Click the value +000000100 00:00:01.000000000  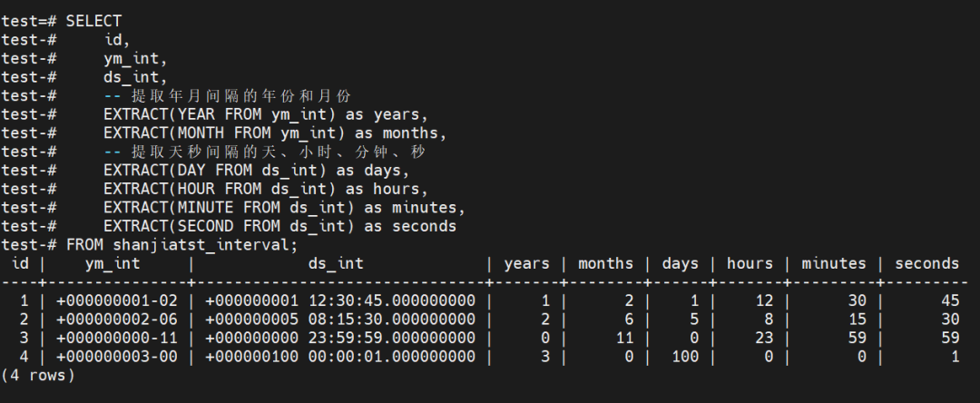(x=340, y=357)
